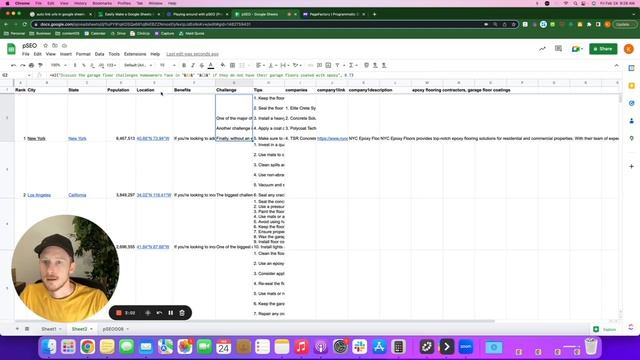Image resolution: width=640 pixels, height=360 pixels.
Task: Click the Insert link icon
Action: click(311, 65)
